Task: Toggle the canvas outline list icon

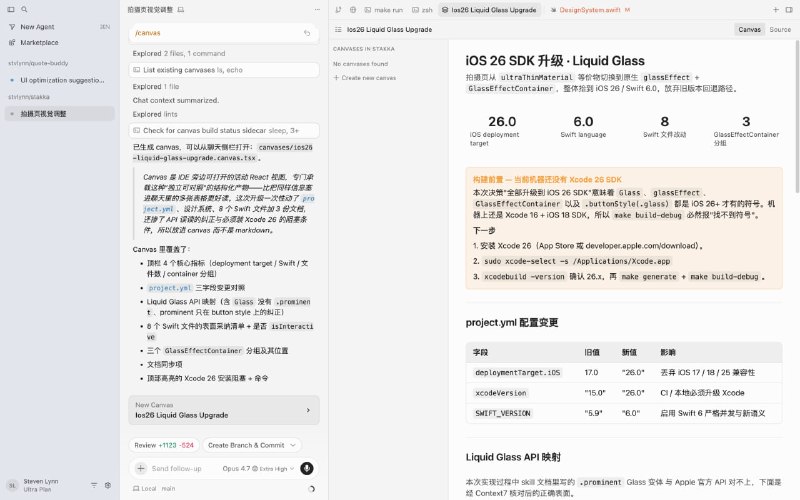Action: [x=338, y=30]
